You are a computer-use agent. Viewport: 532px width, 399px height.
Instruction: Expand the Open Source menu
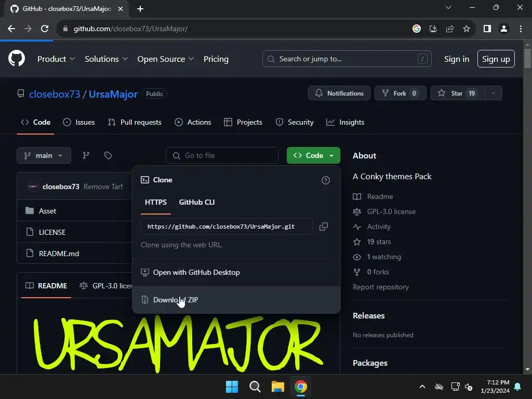tap(166, 59)
